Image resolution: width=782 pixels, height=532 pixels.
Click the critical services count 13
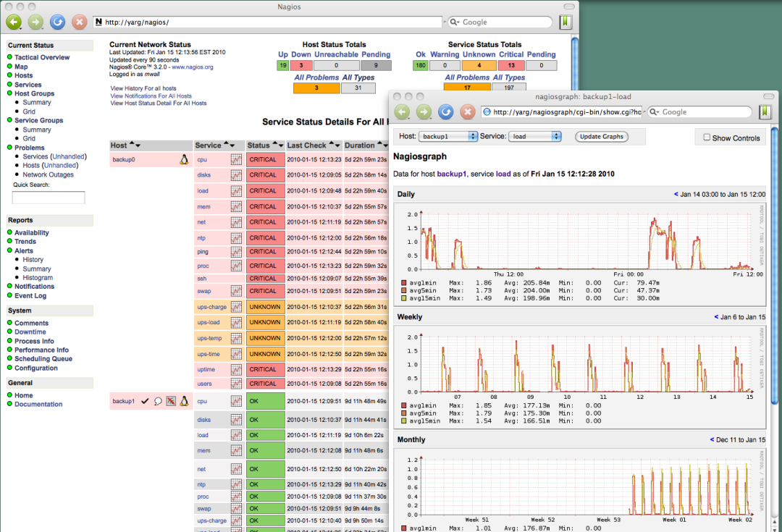[x=511, y=65]
